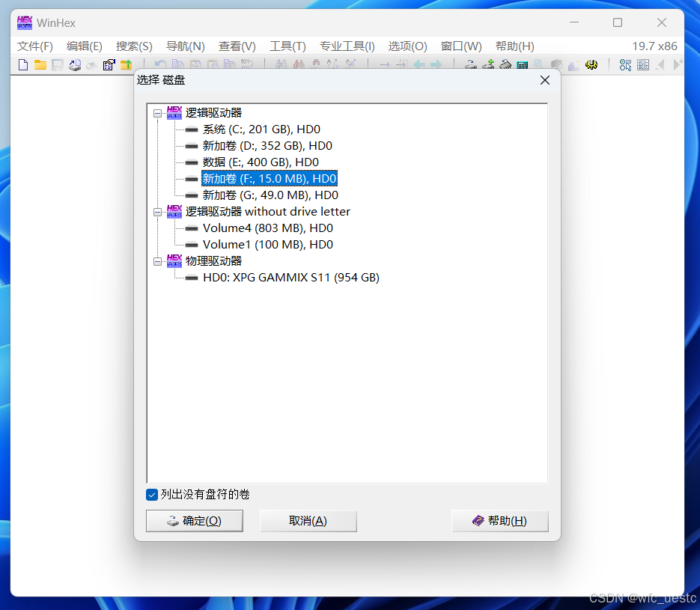
Task: Click the 逻辑驱动器 without drive letter label
Action: click(x=268, y=212)
